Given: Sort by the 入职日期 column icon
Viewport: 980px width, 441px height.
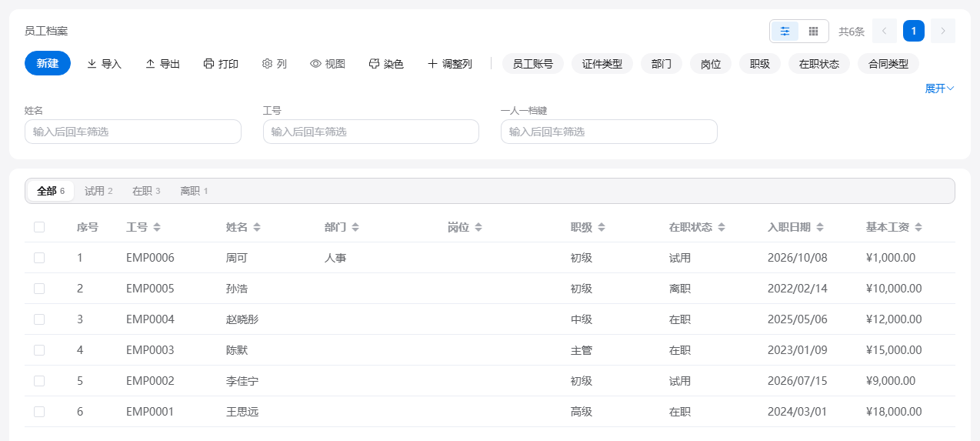Looking at the screenshot, I should pyautogui.click(x=820, y=228).
